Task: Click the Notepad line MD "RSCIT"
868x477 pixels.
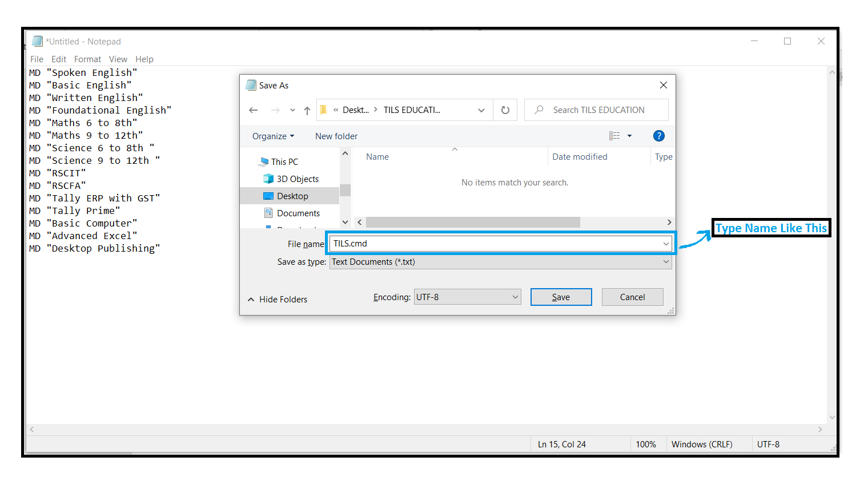Action: pyautogui.click(x=57, y=173)
